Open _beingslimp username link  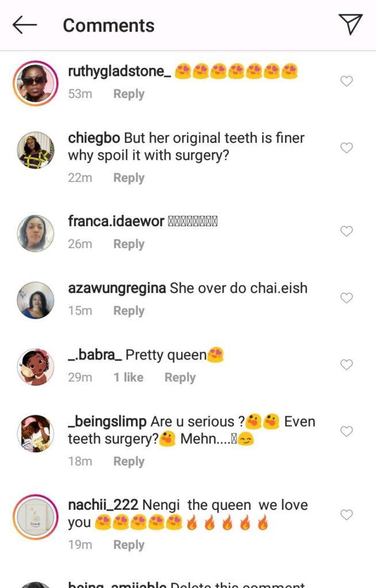tap(107, 421)
